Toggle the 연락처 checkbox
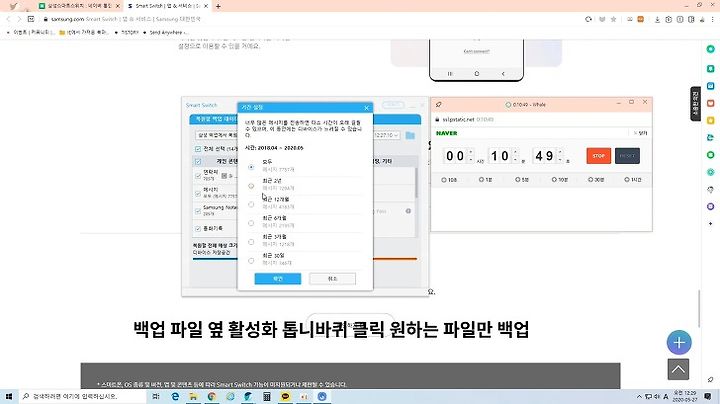Screen dimensions: 720x404 tap(198, 175)
